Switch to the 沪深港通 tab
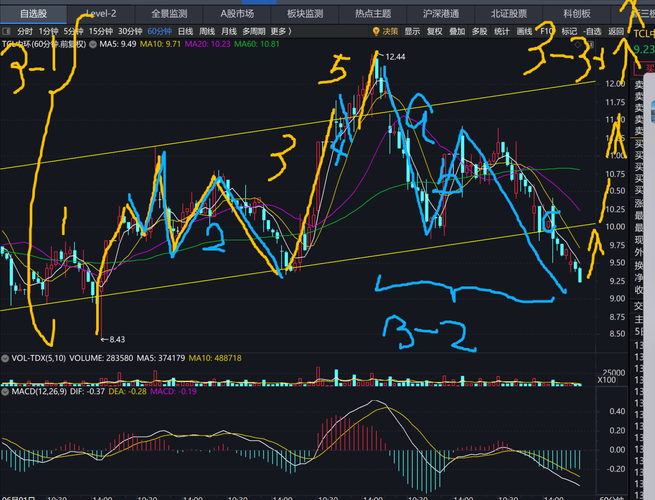The height and width of the screenshot is (500, 655). (x=441, y=14)
